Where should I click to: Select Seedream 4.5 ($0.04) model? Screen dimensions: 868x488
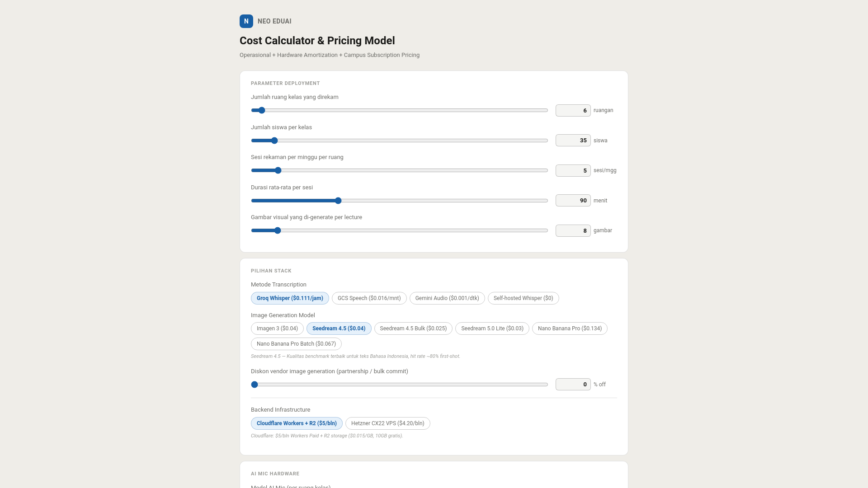coord(339,328)
